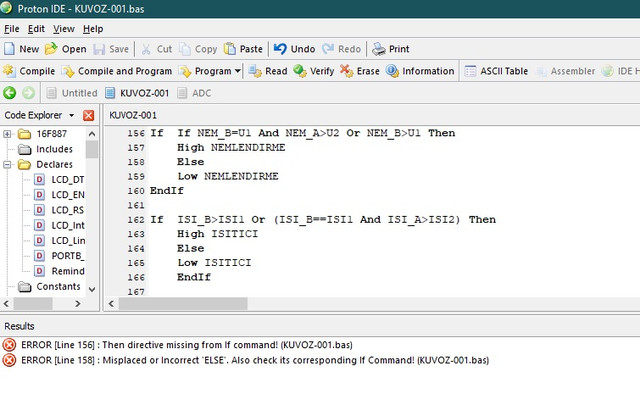Screen dimensions: 640x409
Task: Click the Code Explorer scroll down arrow
Action: [x=92, y=289]
